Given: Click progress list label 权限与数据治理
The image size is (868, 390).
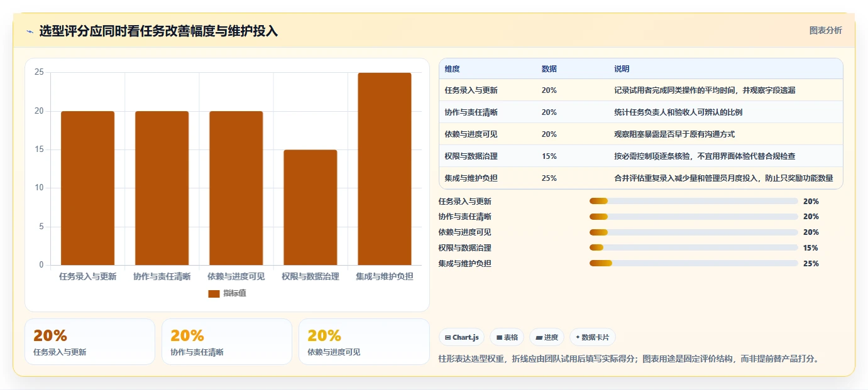Looking at the screenshot, I should pos(465,248).
